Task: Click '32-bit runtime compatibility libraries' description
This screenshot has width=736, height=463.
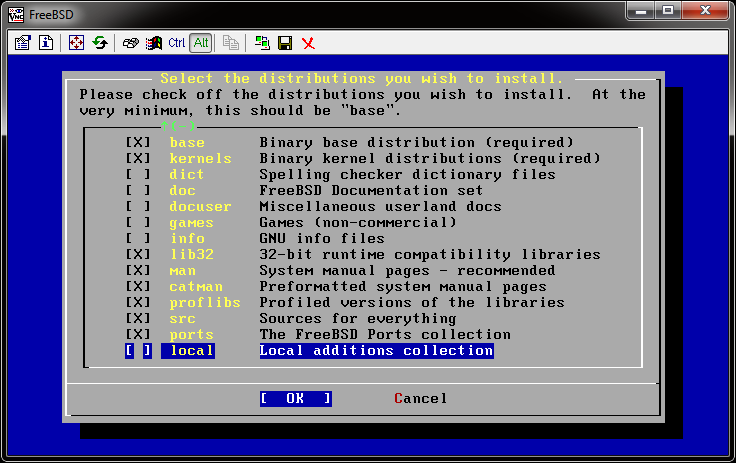Action: coord(430,254)
